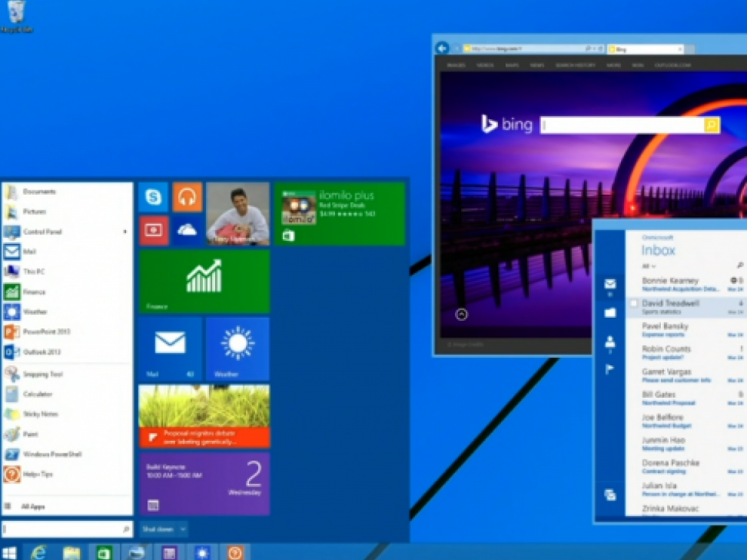
Task: Open email from Joe Belfiore
Action: [686, 421]
